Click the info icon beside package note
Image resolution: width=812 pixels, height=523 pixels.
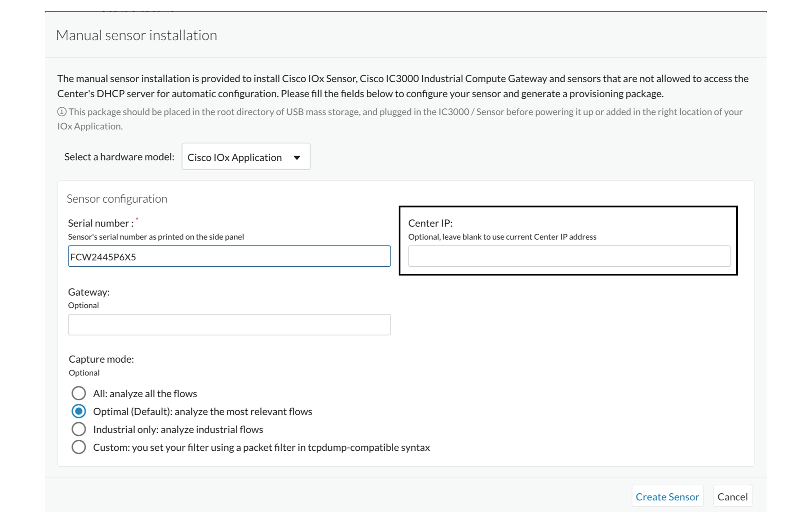[x=62, y=112]
